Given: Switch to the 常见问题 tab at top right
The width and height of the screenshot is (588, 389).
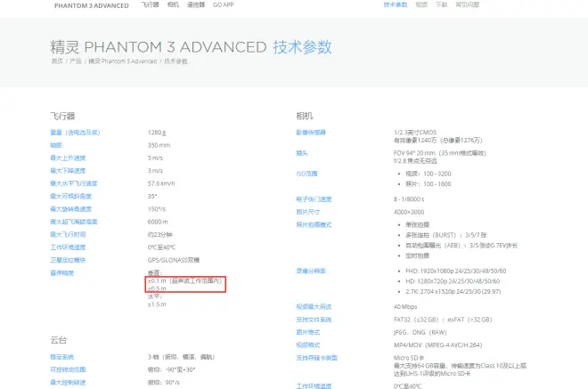Looking at the screenshot, I should click(x=467, y=4).
